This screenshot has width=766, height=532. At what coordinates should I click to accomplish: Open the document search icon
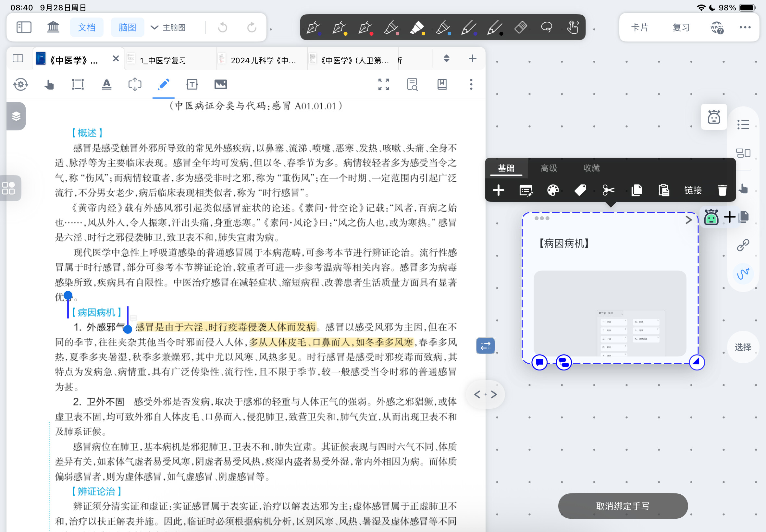(413, 84)
